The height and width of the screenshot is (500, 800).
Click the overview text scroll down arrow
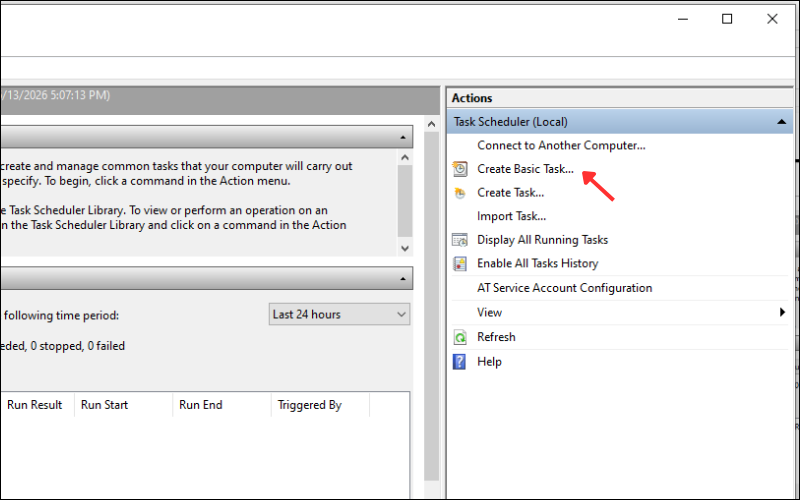[x=405, y=248]
